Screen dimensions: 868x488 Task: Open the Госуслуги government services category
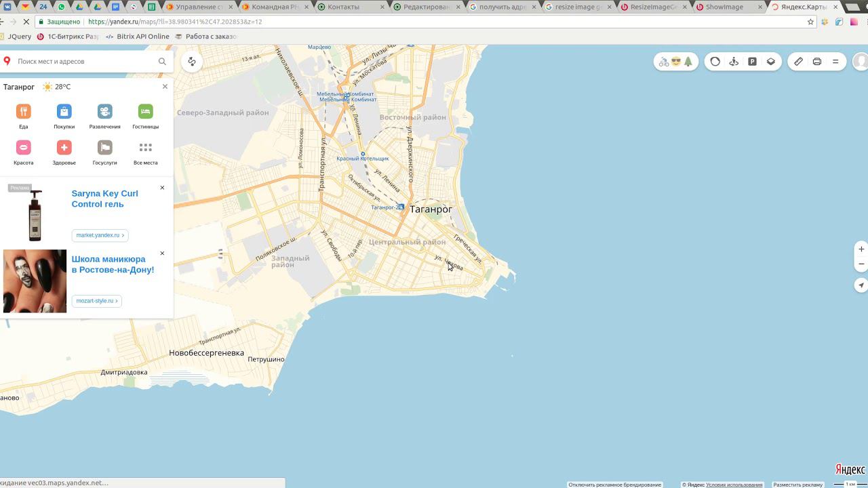(104, 152)
